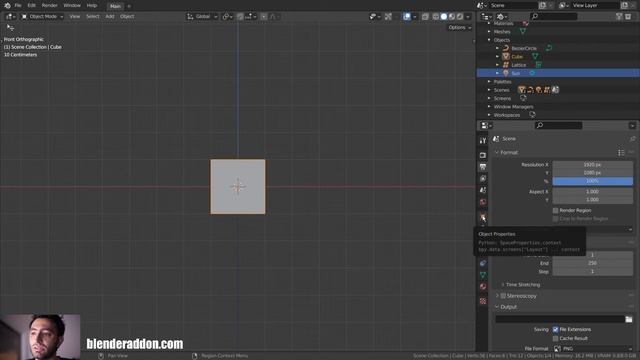Enable the Cache Result checkbox
This screenshot has width=640, height=360.
coord(556,338)
